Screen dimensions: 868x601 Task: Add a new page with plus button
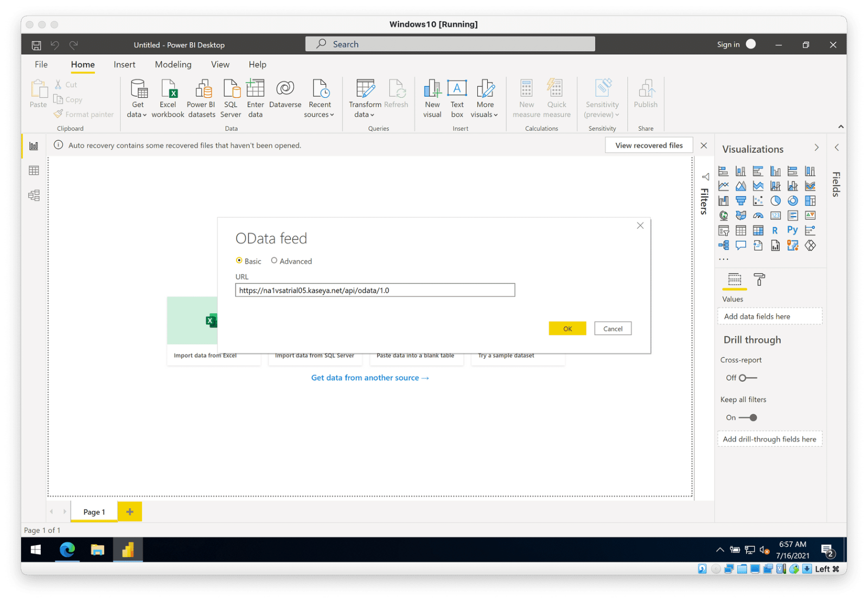pyautogui.click(x=130, y=511)
